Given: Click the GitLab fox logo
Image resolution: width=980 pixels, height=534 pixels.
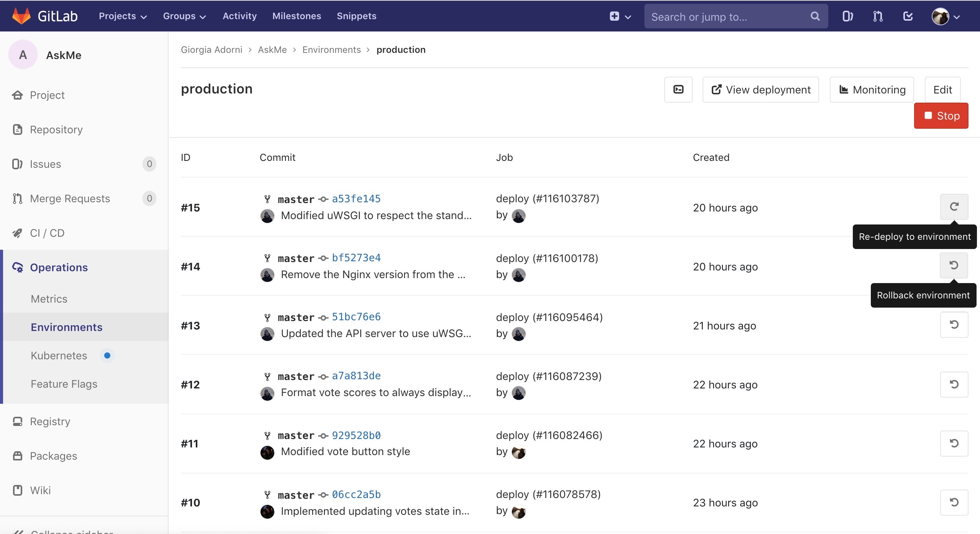Looking at the screenshot, I should tap(21, 16).
